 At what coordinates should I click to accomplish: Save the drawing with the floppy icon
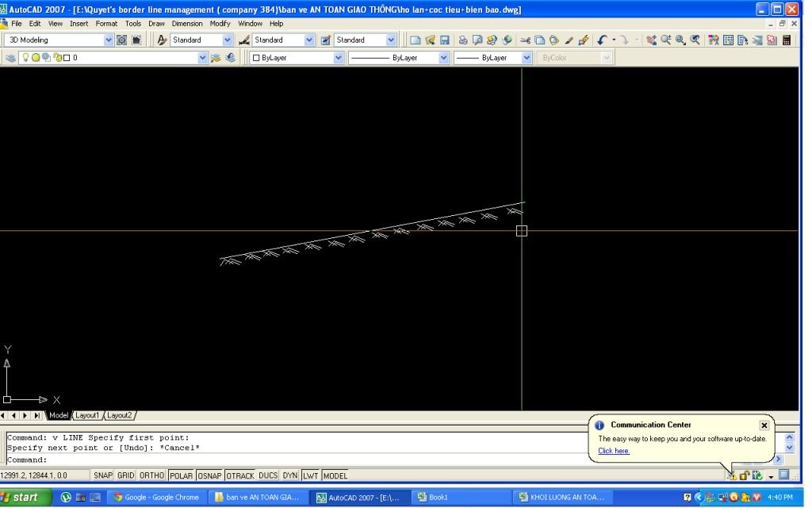[444, 40]
